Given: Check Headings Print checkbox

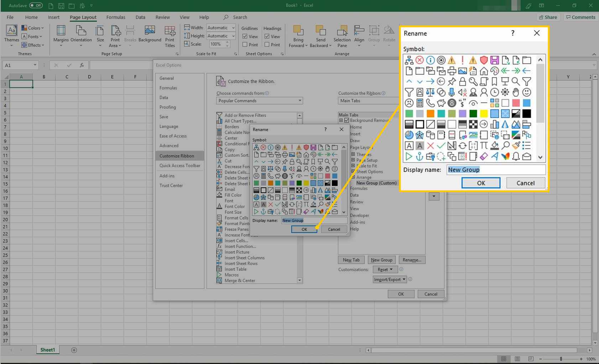Looking at the screenshot, I should 267,45.
